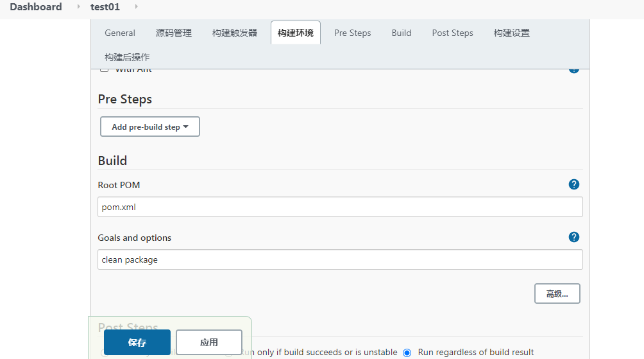The image size is (644, 359).
Task: Focus the Root POM input field
Action: (x=340, y=207)
